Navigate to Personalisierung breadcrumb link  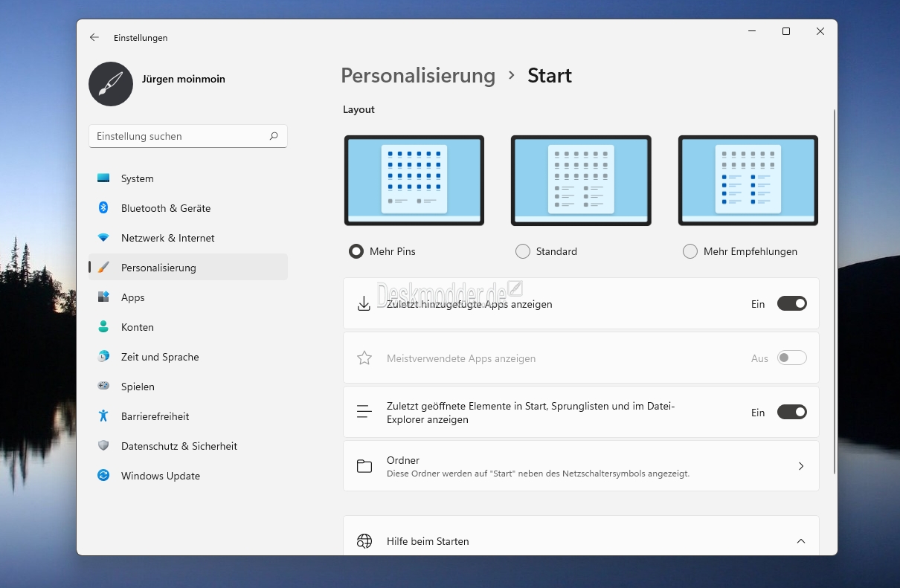418,76
